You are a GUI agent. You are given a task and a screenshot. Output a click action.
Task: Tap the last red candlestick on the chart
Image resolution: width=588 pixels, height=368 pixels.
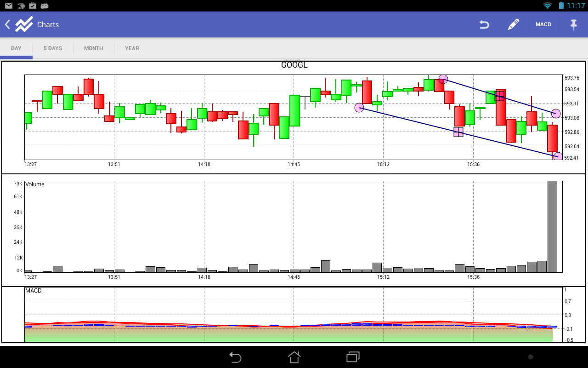tap(552, 138)
